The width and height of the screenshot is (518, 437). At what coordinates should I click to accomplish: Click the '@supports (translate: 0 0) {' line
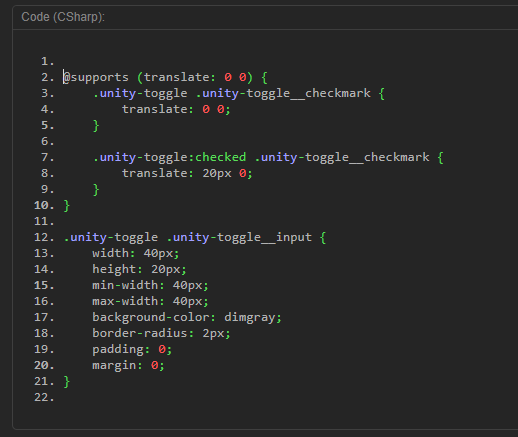[166, 77]
